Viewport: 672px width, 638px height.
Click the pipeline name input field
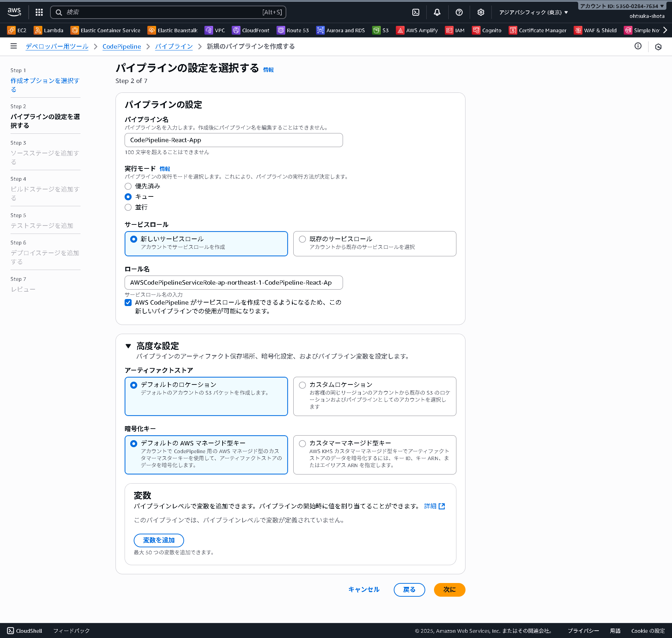click(x=233, y=140)
